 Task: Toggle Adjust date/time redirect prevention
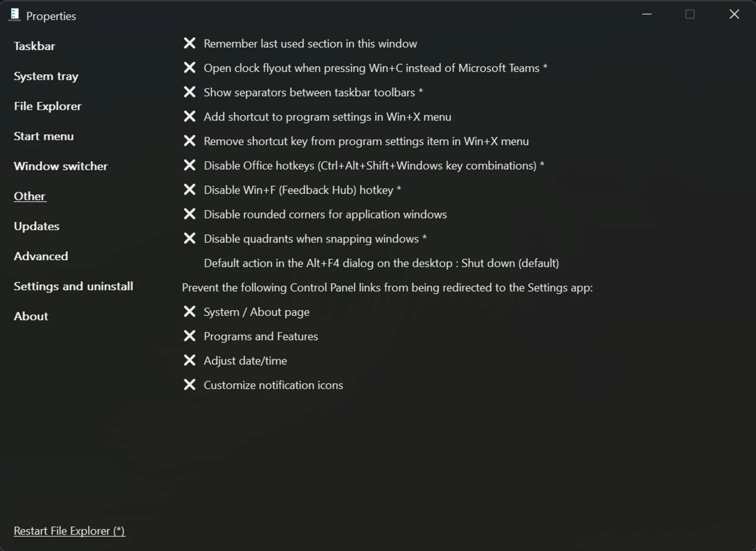click(x=235, y=360)
